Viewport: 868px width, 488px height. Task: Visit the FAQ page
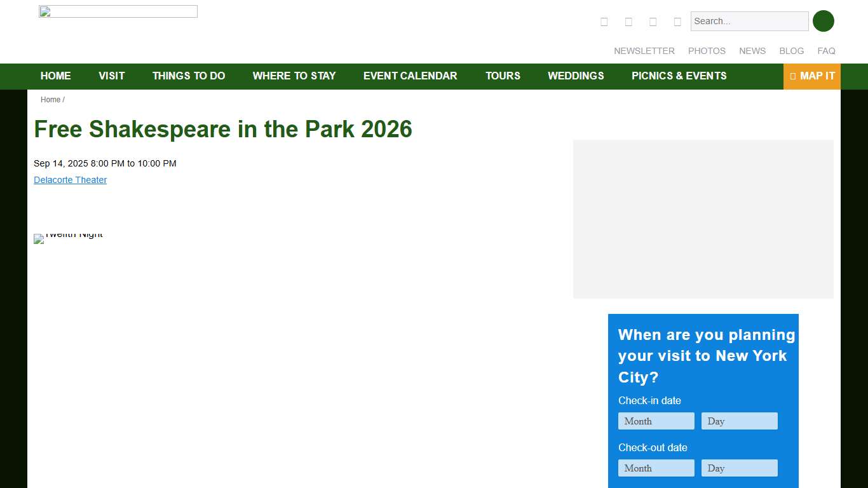pyautogui.click(x=826, y=51)
